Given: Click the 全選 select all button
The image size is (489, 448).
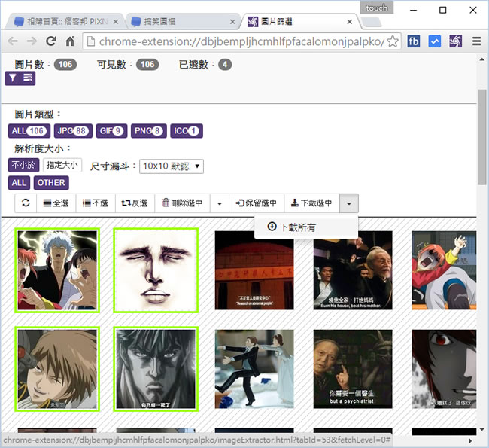Looking at the screenshot, I should pyautogui.click(x=56, y=203).
